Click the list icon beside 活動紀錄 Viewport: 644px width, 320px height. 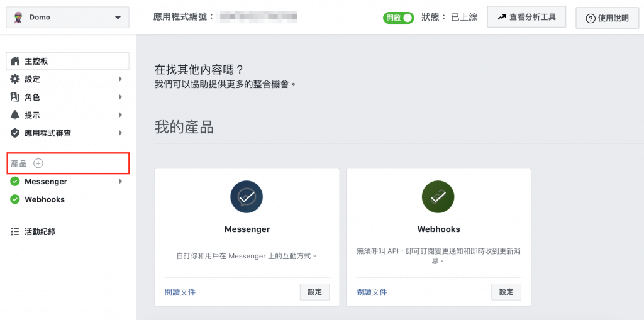click(x=15, y=232)
